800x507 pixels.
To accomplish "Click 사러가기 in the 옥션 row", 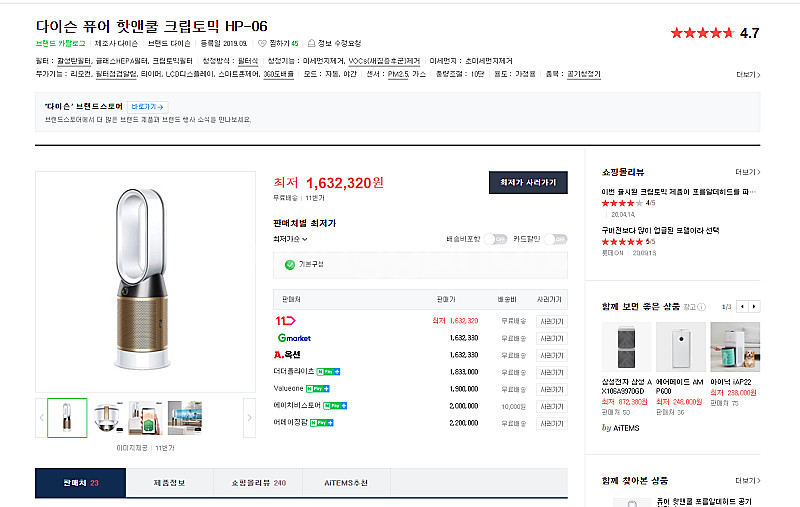I will pyautogui.click(x=552, y=355).
